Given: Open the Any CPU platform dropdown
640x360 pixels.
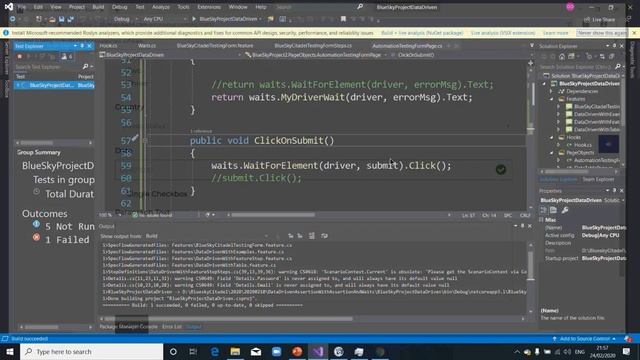Looking at the screenshot, I should tap(164, 19).
